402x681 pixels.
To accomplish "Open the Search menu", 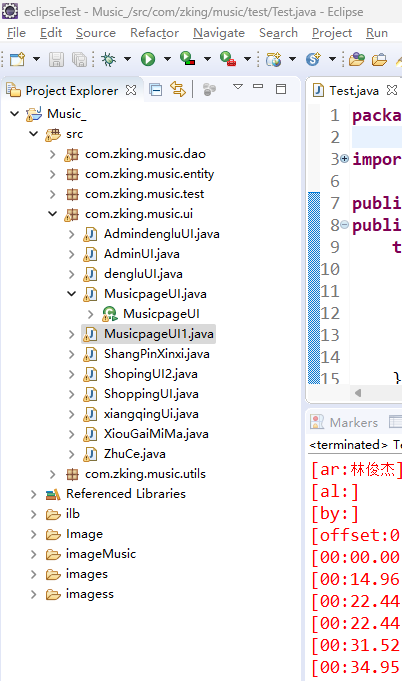I will coord(278,33).
